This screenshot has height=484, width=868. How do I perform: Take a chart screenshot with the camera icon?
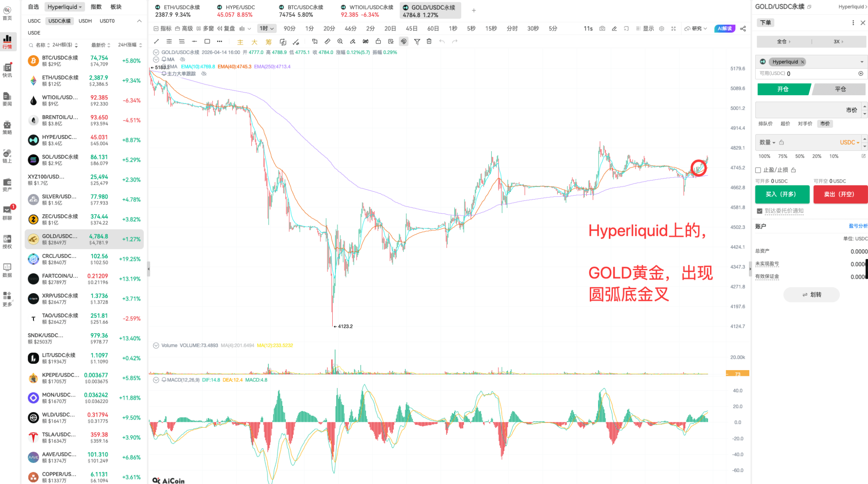(x=602, y=28)
